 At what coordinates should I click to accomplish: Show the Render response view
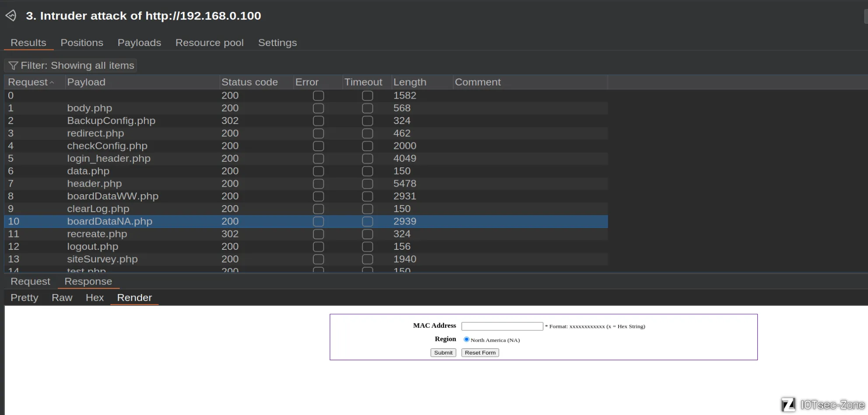tap(134, 298)
